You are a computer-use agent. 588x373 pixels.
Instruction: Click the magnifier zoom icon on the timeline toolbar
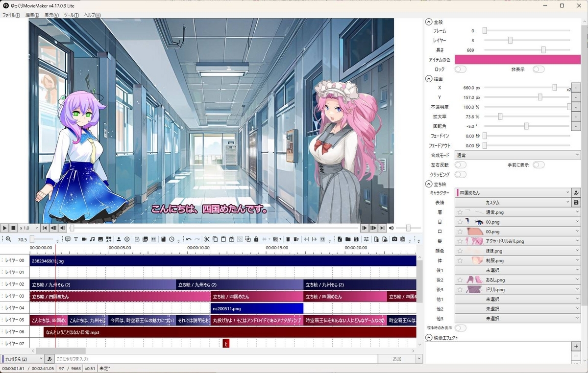[x=8, y=239]
